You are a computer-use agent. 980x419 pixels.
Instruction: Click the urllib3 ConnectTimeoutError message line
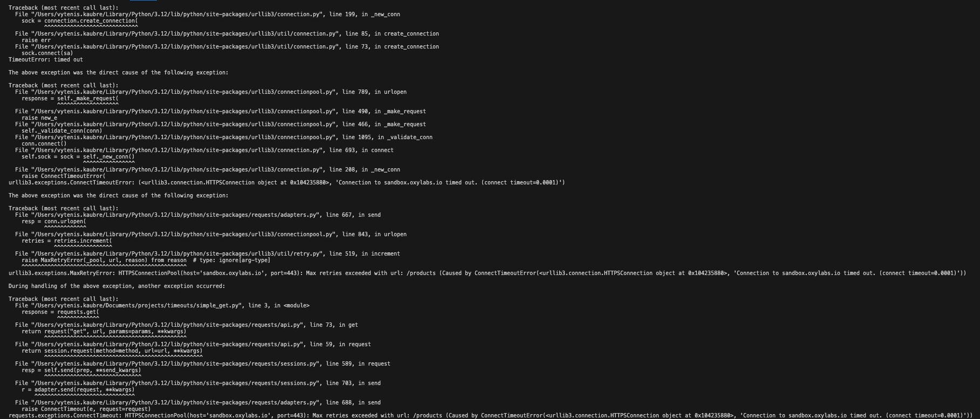point(287,183)
